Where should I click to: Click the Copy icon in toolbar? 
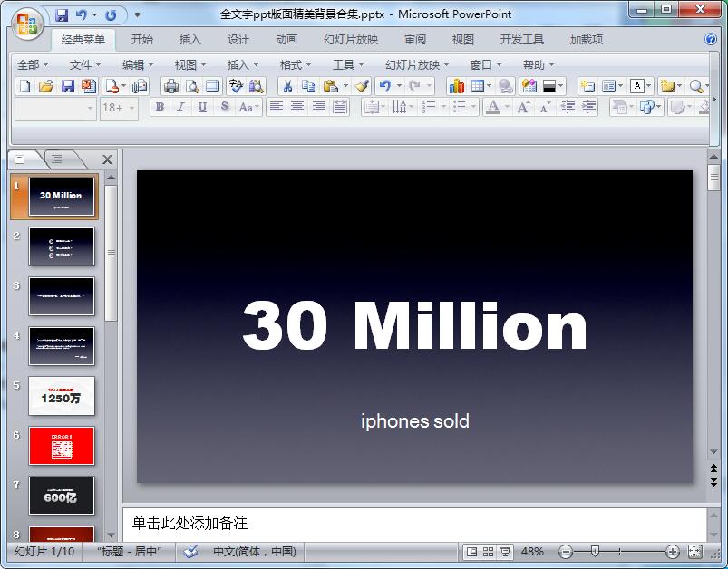click(308, 86)
